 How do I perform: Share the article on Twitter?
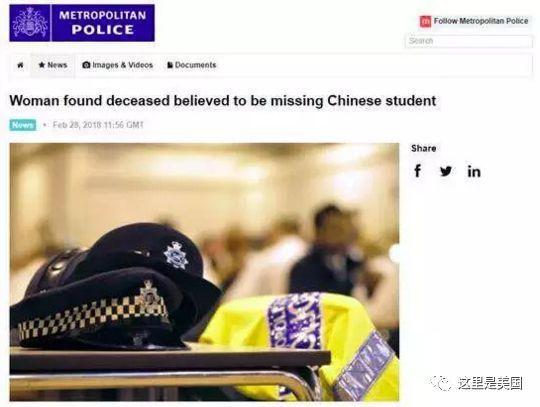coord(446,171)
